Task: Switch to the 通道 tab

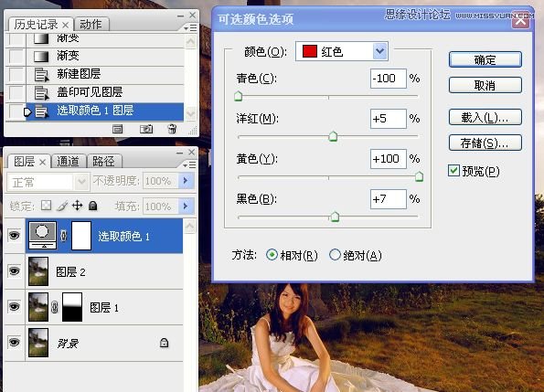Action: (x=68, y=161)
